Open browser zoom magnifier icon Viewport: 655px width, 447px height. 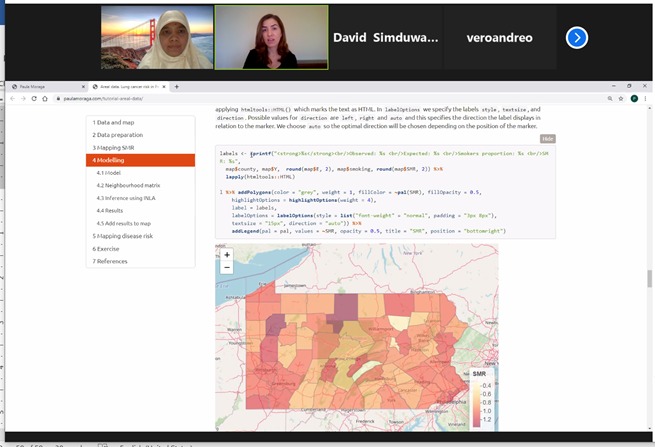pyautogui.click(x=610, y=99)
